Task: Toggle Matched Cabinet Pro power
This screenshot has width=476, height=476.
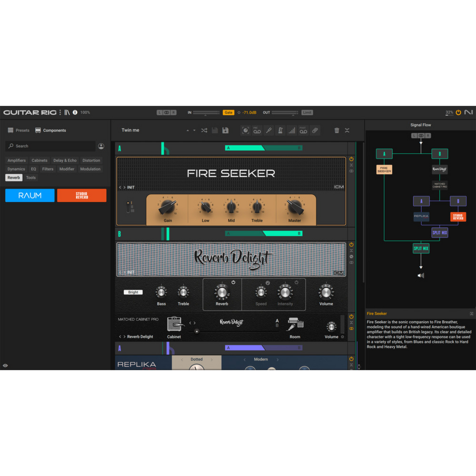Action: click(x=351, y=316)
